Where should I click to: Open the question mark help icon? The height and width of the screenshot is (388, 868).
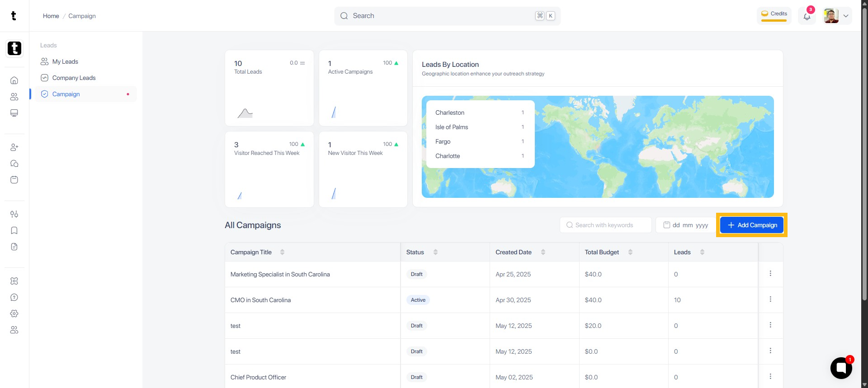point(14,297)
